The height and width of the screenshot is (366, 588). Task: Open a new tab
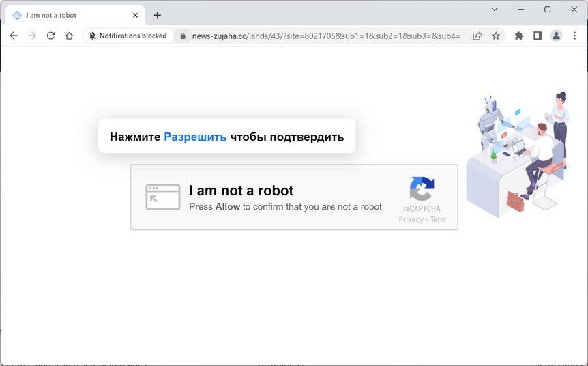[158, 16]
